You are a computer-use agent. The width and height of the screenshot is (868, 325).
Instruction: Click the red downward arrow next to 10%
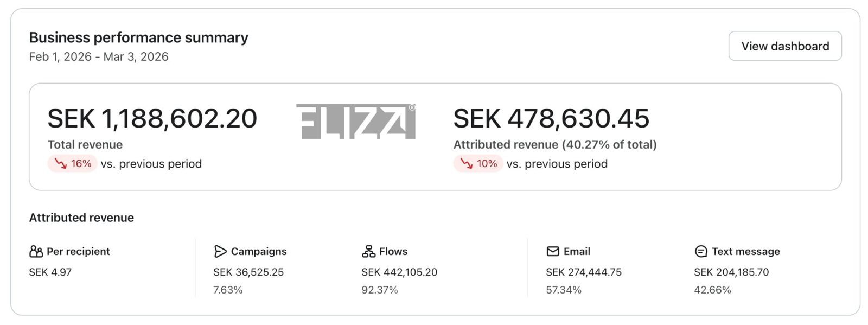(465, 163)
